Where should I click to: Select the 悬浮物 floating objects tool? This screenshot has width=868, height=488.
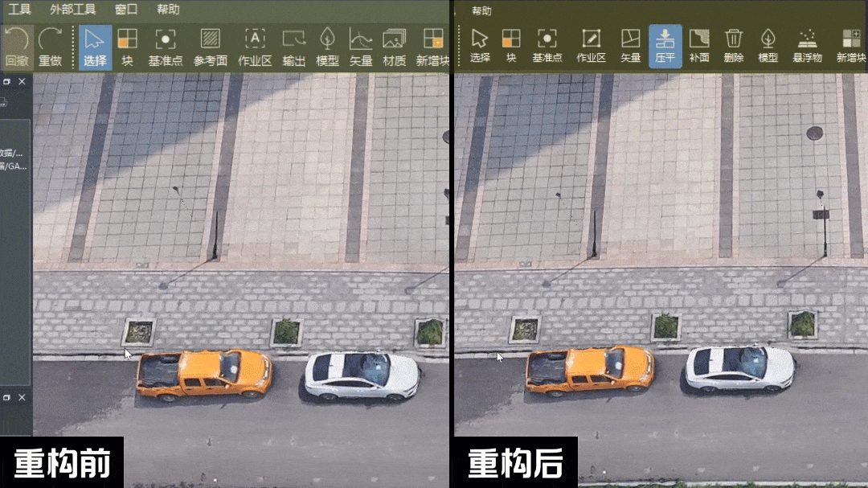coord(807,46)
